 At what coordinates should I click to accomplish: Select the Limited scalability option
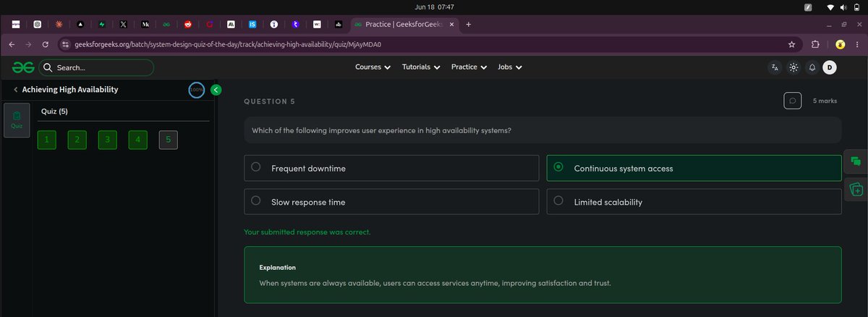tap(694, 202)
